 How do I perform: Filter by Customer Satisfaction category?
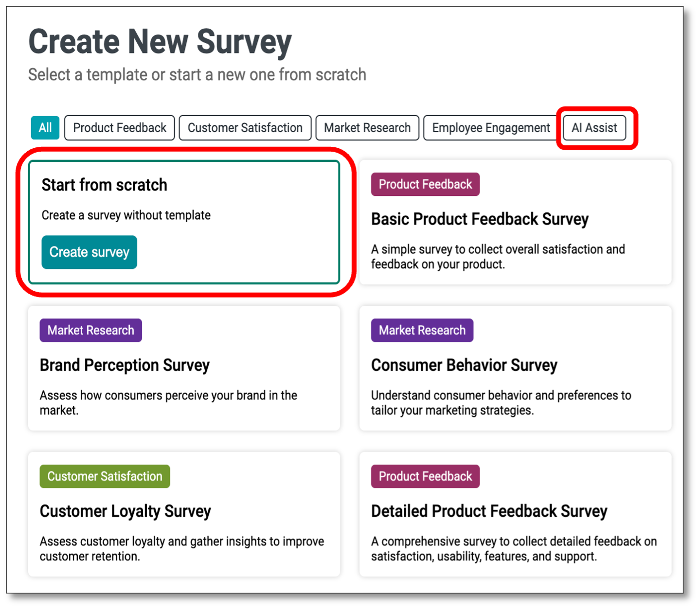coord(245,127)
